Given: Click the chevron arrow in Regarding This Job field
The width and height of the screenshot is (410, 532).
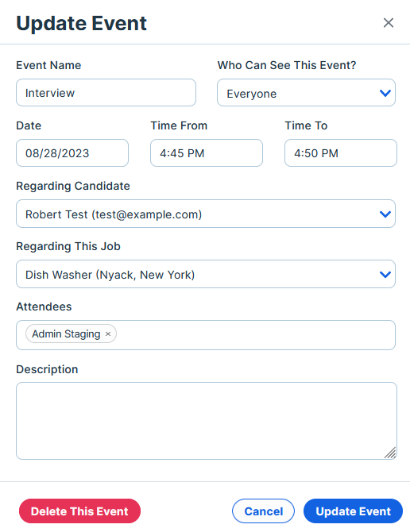Looking at the screenshot, I should pos(385,274).
